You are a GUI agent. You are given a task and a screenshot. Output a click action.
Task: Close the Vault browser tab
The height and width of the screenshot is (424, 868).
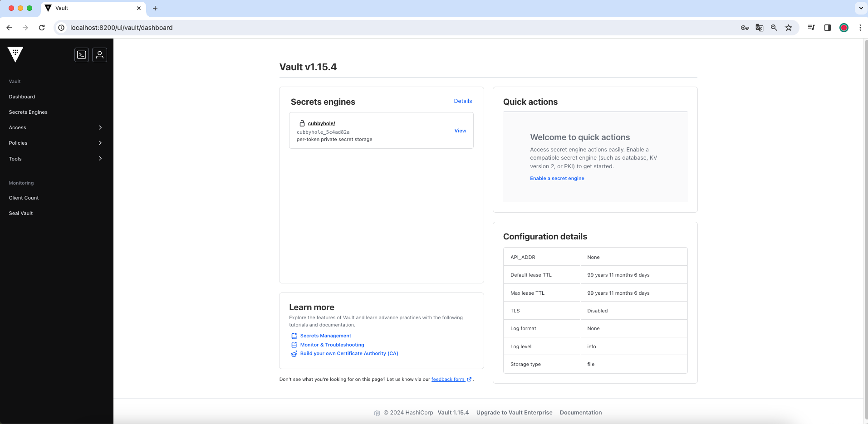139,8
